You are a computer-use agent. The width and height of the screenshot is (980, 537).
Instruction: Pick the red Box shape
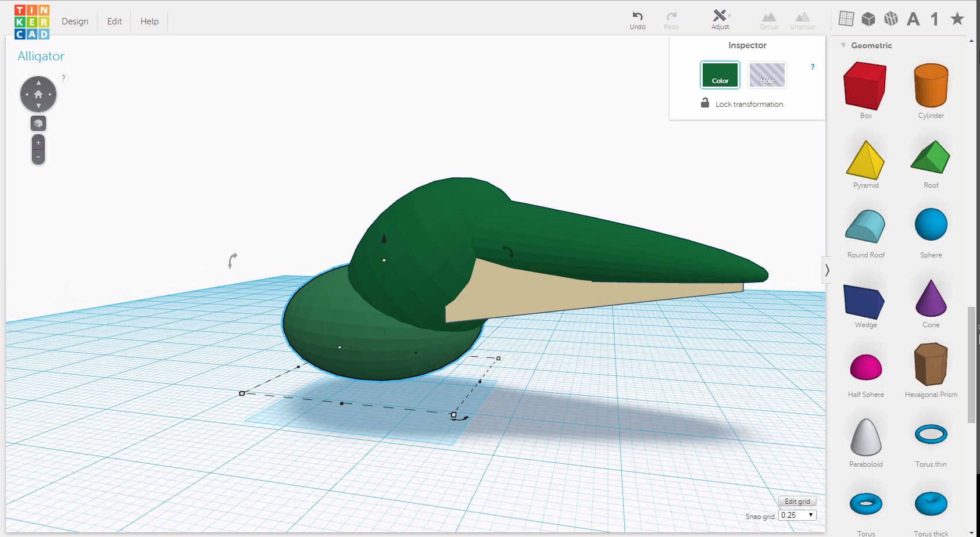pos(865,86)
